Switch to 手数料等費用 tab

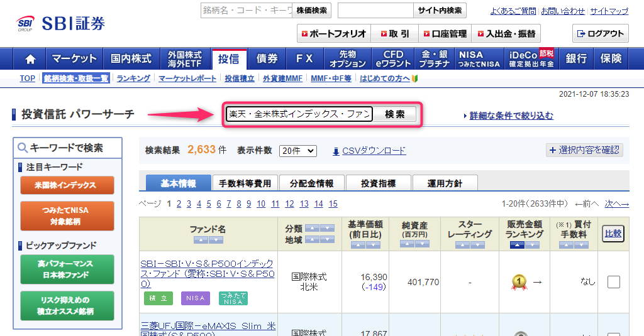245,183
